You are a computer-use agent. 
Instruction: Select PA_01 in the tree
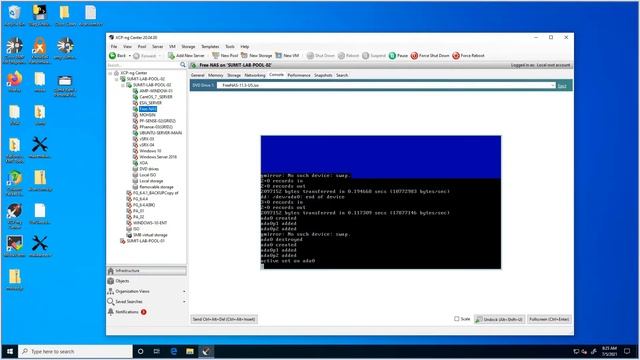(138, 211)
